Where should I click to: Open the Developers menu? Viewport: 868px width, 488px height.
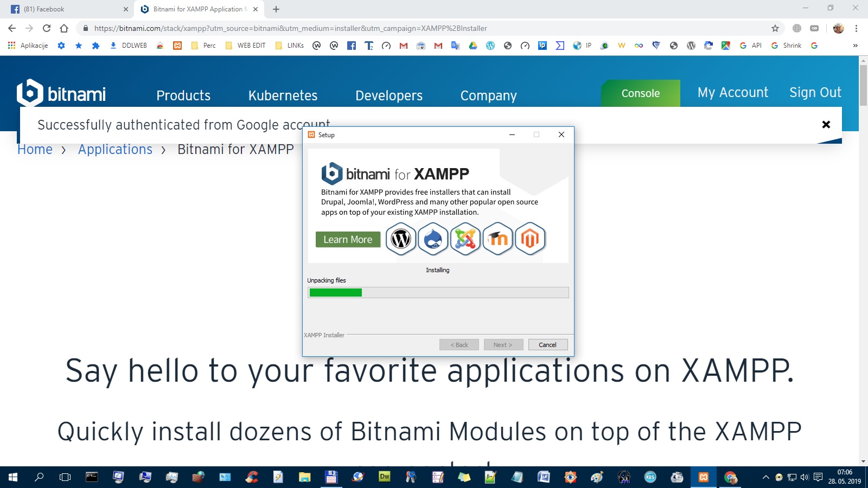[389, 95]
